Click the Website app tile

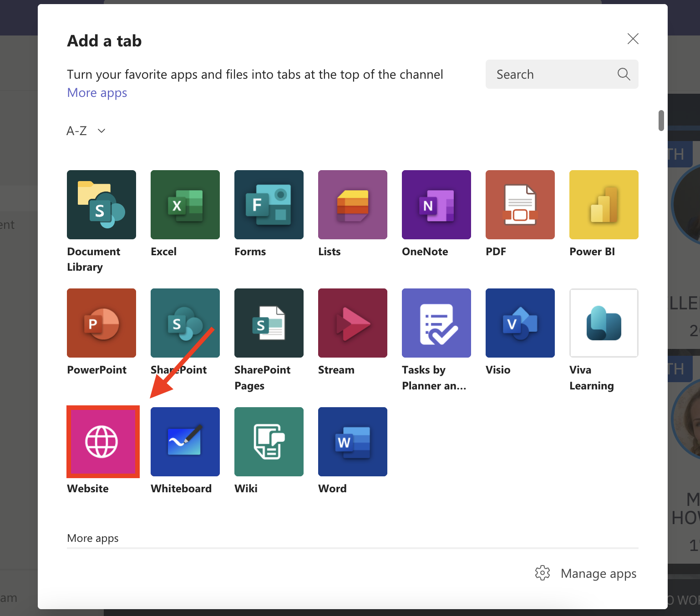(x=103, y=442)
